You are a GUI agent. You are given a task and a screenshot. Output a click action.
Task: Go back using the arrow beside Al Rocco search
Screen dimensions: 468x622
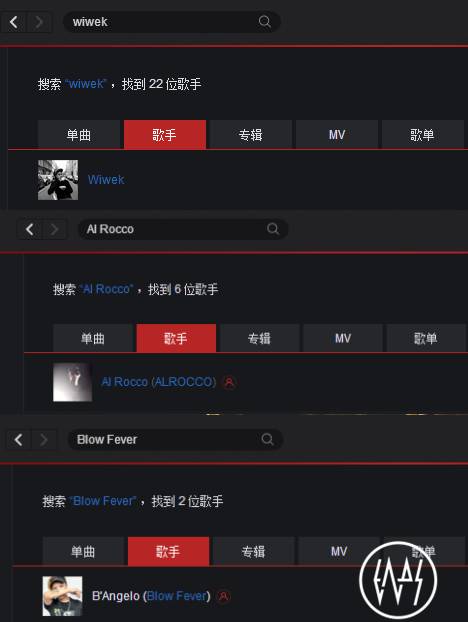29,229
